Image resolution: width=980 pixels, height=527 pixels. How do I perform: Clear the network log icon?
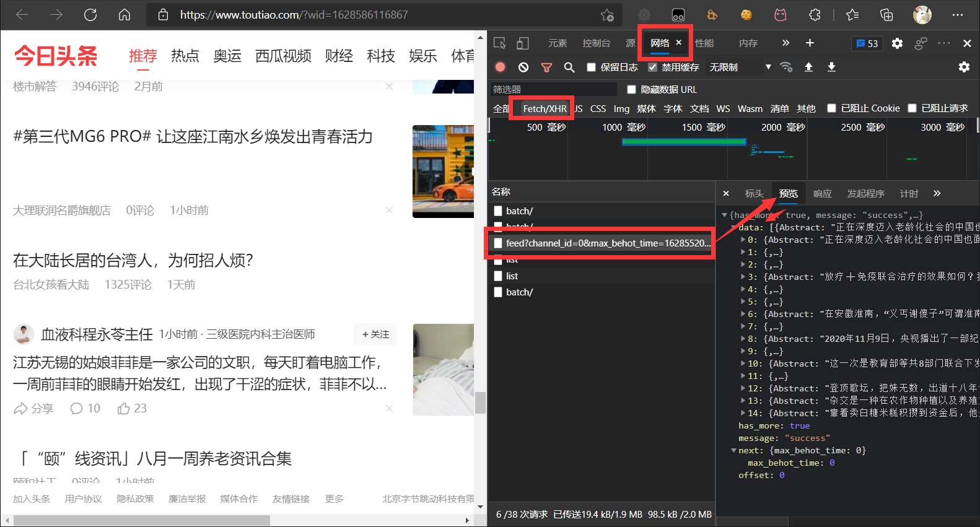coord(523,67)
